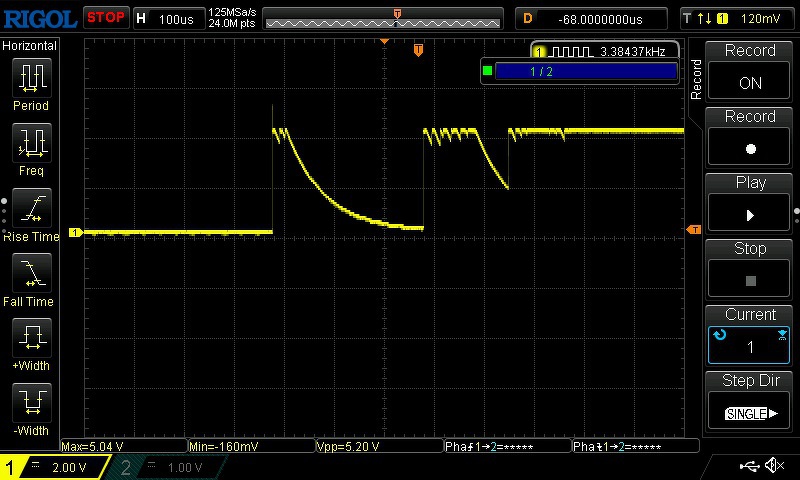
Task: Click the Horizontal menu title
Action: click(x=30, y=46)
